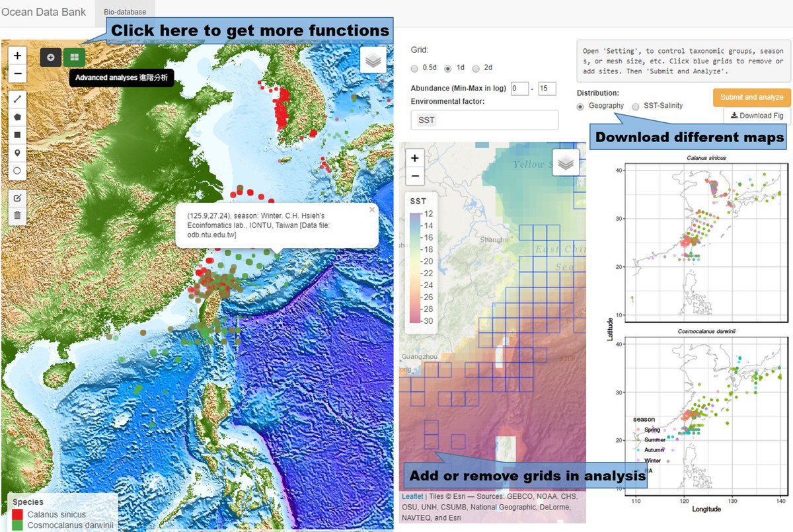793x532 pixels.
Task: Click the dark plus-circle button
Action: pos(50,57)
